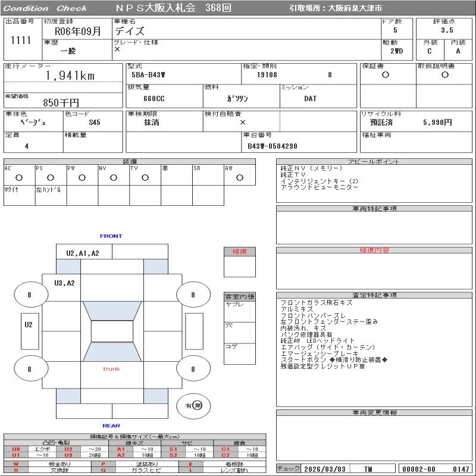476x476 pixels.
Task: Click the 1,941km mileage value
Action: [70, 76]
